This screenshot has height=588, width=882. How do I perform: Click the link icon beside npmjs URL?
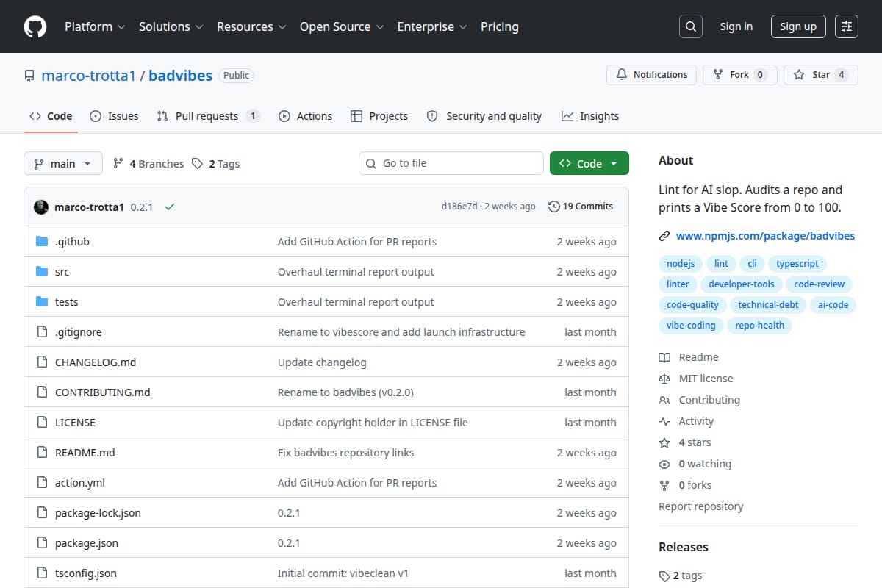664,237
